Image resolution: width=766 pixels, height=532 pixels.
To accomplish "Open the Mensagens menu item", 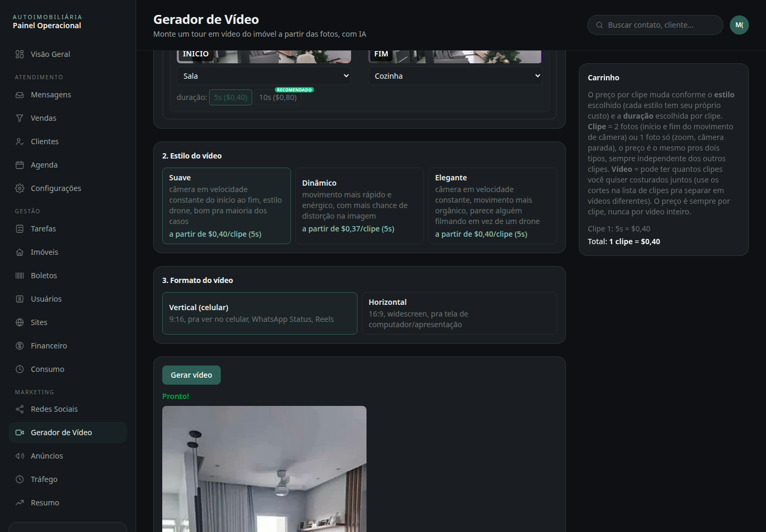I will (68, 95).
